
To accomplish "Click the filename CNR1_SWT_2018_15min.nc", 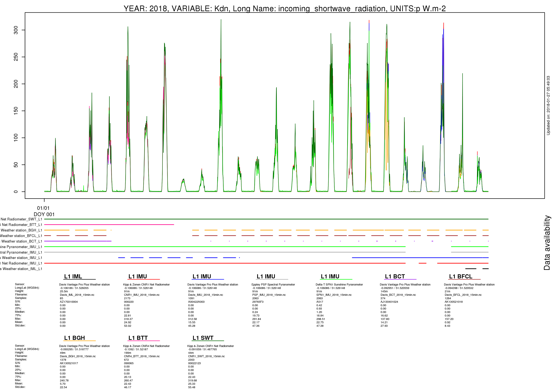I will (206, 356).
